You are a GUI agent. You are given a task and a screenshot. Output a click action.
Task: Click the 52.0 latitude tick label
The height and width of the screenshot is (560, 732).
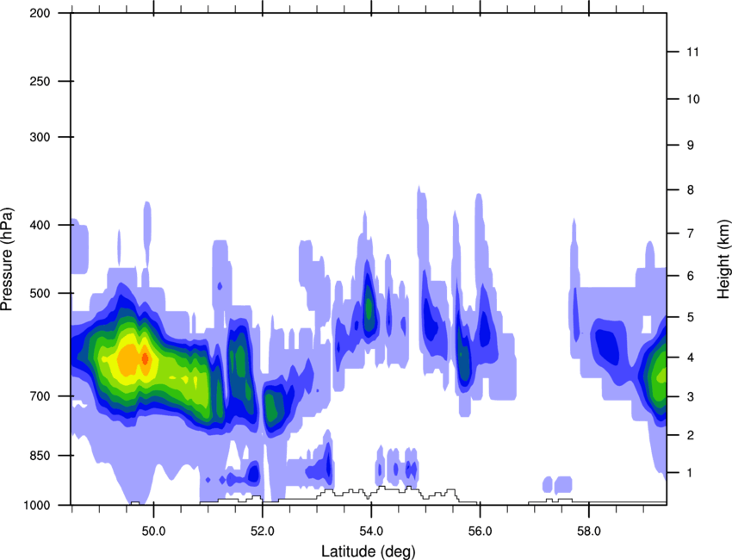[263, 532]
